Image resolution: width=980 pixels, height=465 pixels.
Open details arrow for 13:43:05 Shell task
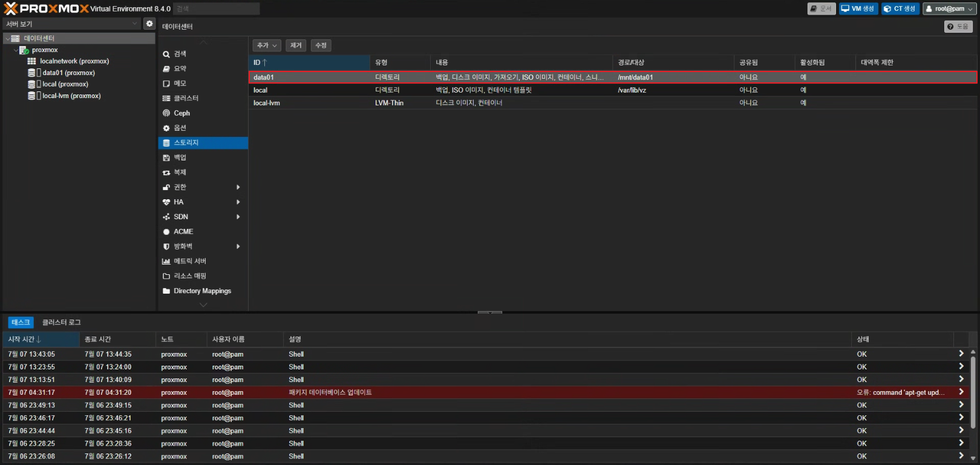(961, 354)
